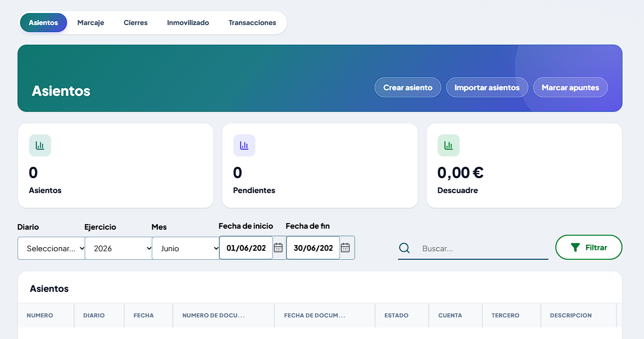Open the Fecha de inicio calendar picker

pos(278,248)
